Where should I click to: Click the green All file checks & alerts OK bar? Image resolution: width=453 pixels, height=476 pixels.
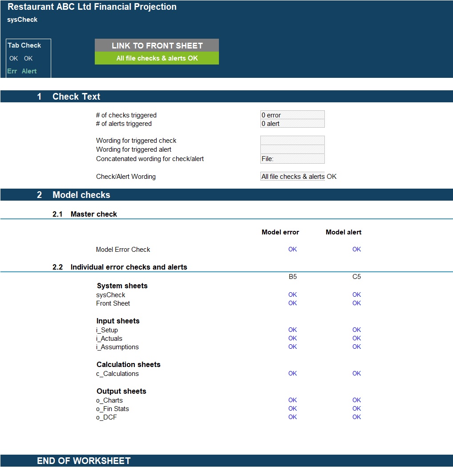(x=157, y=58)
